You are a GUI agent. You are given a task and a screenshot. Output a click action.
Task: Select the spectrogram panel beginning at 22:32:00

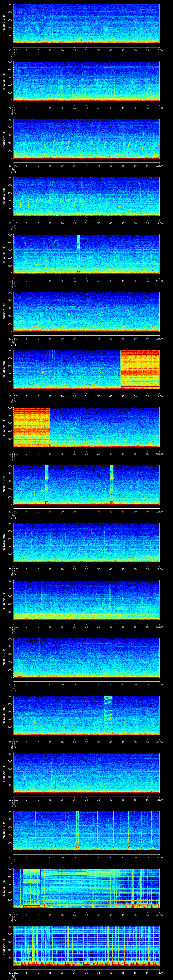(x=87, y=888)
